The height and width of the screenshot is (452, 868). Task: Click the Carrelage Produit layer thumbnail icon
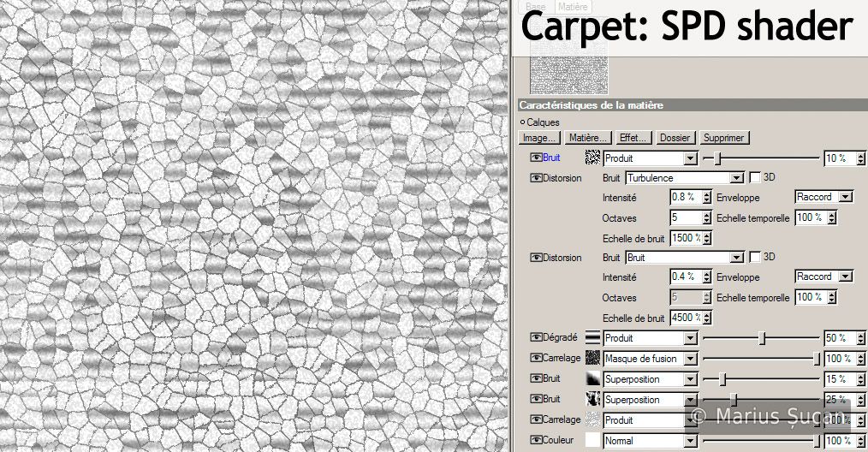[592, 420]
